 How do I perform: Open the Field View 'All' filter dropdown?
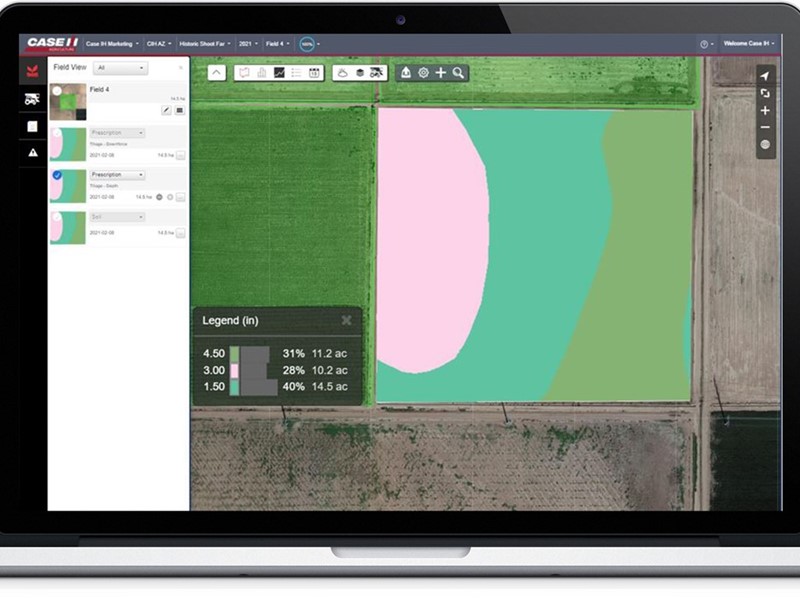pyautogui.click(x=121, y=68)
